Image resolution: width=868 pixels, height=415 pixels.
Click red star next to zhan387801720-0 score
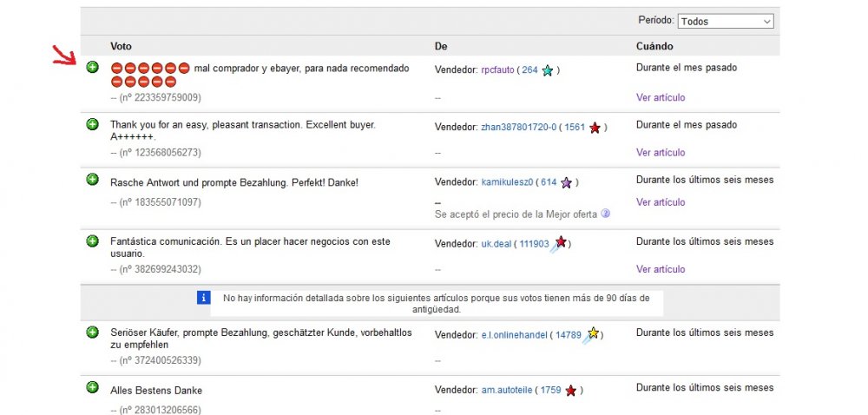(x=595, y=128)
